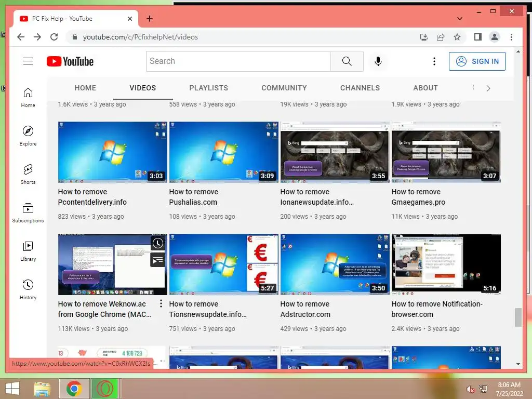Open Subscriptions in the sidebar
This screenshot has width=532, height=399.
(x=28, y=212)
